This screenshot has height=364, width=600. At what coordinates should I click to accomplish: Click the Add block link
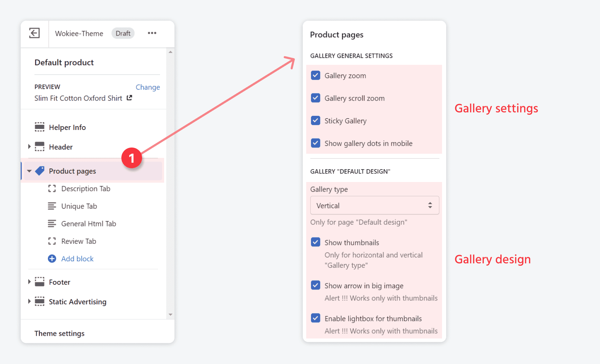click(77, 259)
